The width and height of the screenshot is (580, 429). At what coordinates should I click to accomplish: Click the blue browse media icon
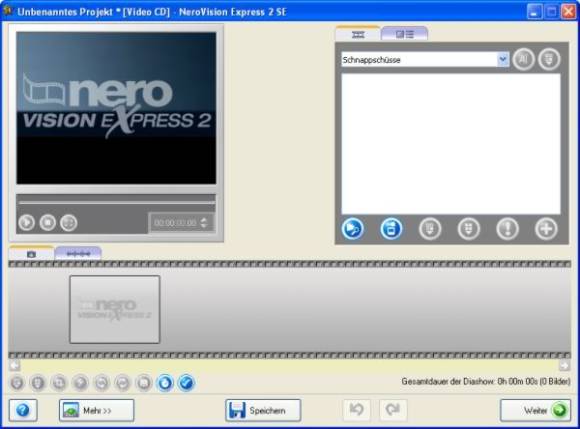pyautogui.click(x=353, y=229)
